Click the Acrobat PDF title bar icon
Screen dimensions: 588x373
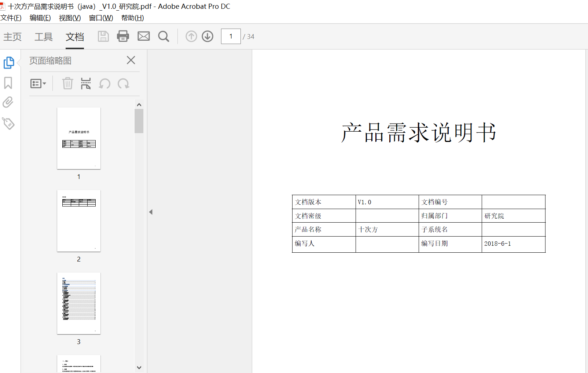point(3,6)
